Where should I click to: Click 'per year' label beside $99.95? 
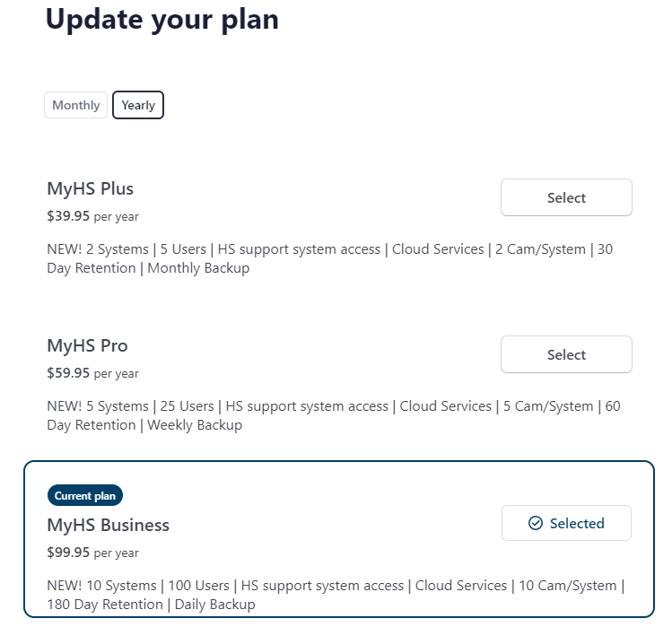coord(117,553)
